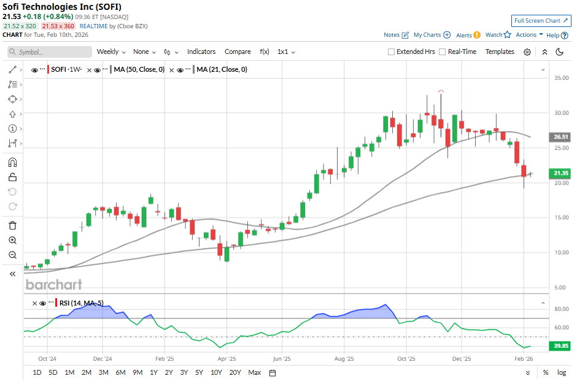The width and height of the screenshot is (577, 392).
Task: Enable the Extended Hrs checkbox
Action: (x=392, y=52)
